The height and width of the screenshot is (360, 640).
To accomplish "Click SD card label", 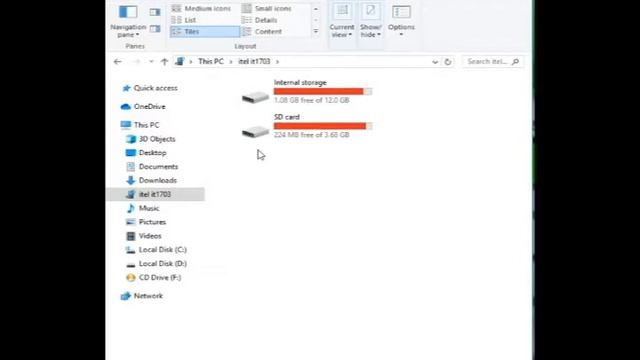I will coord(287,117).
